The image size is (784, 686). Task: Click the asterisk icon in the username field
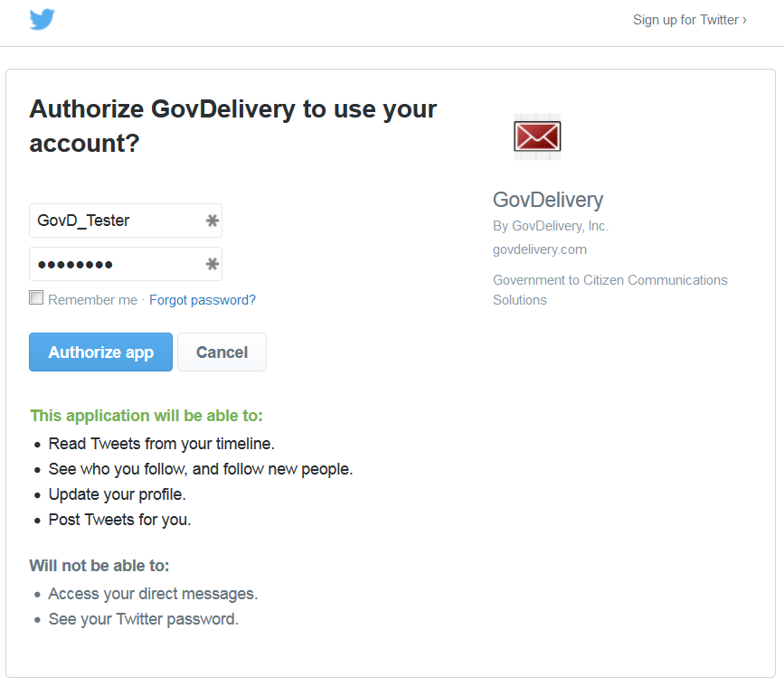point(211,220)
